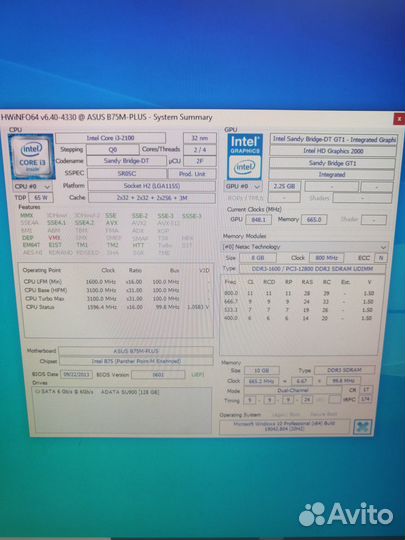The image size is (405, 540).
Task: Open the CPU #0 selector dropdown
Action: pos(33,186)
